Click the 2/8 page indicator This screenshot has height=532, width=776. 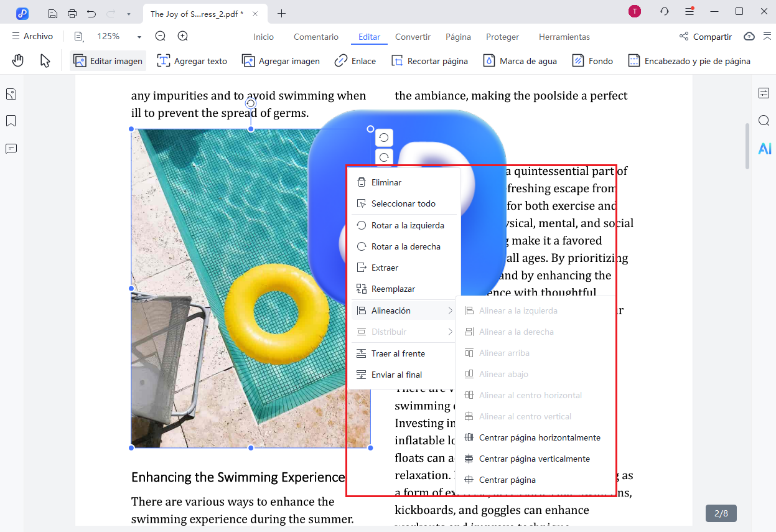point(721,513)
